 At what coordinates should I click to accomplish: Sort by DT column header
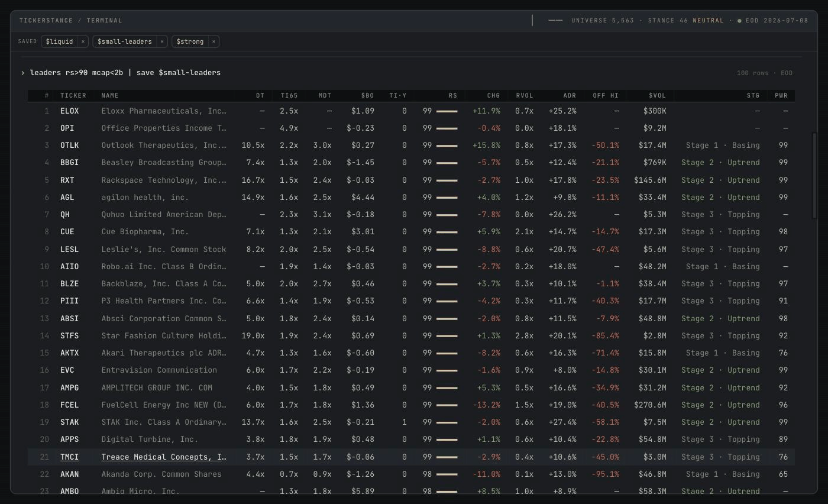pyautogui.click(x=260, y=95)
